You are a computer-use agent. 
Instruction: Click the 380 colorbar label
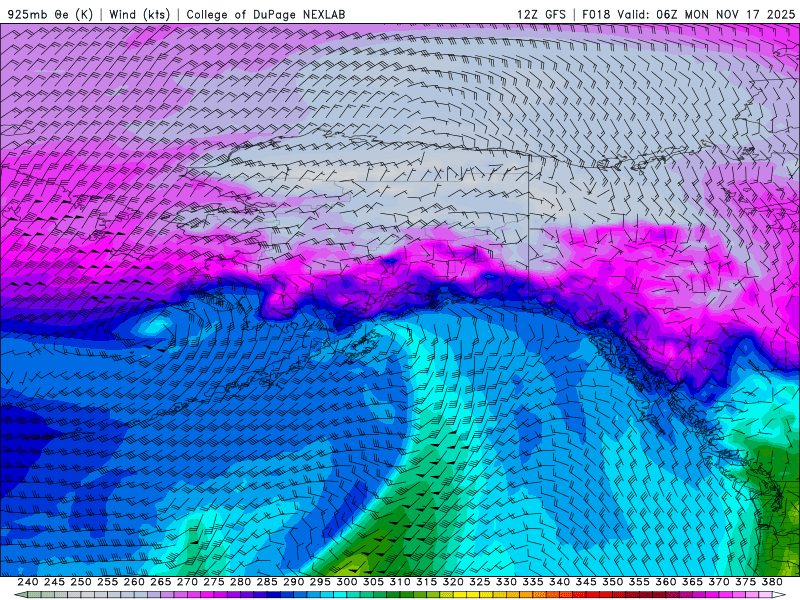coord(772,582)
